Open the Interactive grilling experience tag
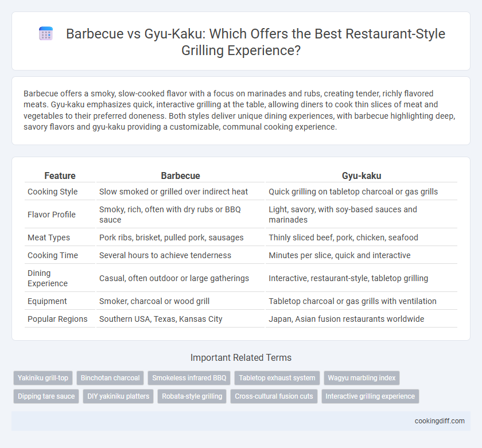The height and width of the screenshot is (448, 482). click(x=370, y=396)
